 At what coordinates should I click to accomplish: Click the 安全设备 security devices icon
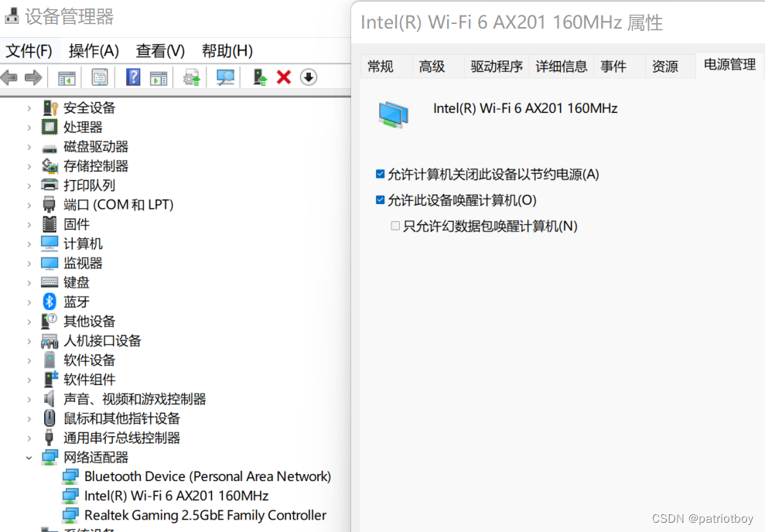tap(50, 107)
